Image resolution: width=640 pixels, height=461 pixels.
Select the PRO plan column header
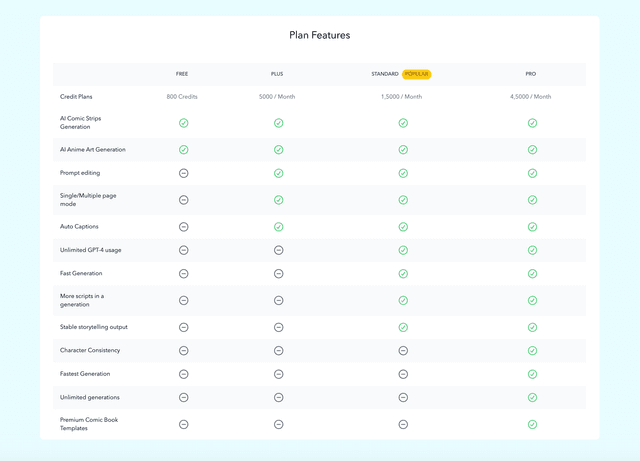531,74
